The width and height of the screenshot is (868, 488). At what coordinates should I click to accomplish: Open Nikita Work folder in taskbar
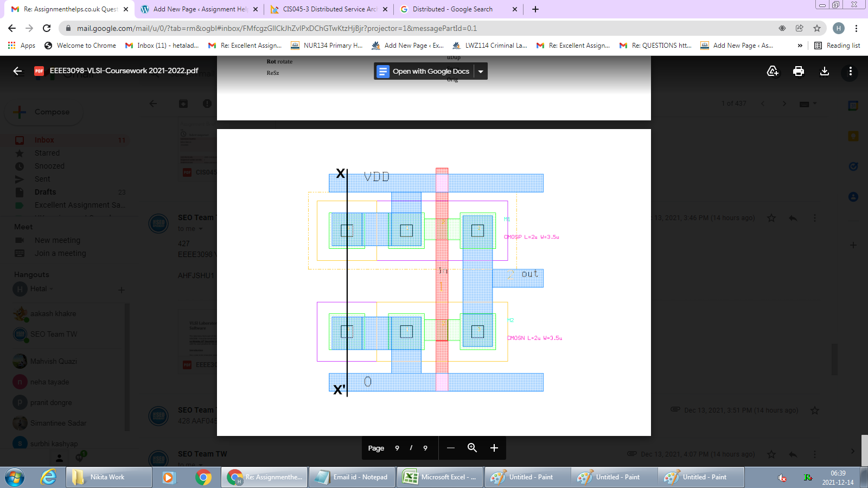coord(108,477)
